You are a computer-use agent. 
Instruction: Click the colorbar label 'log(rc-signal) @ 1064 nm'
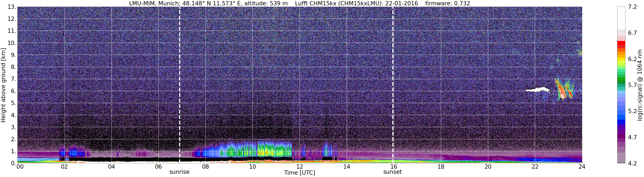click(640, 85)
